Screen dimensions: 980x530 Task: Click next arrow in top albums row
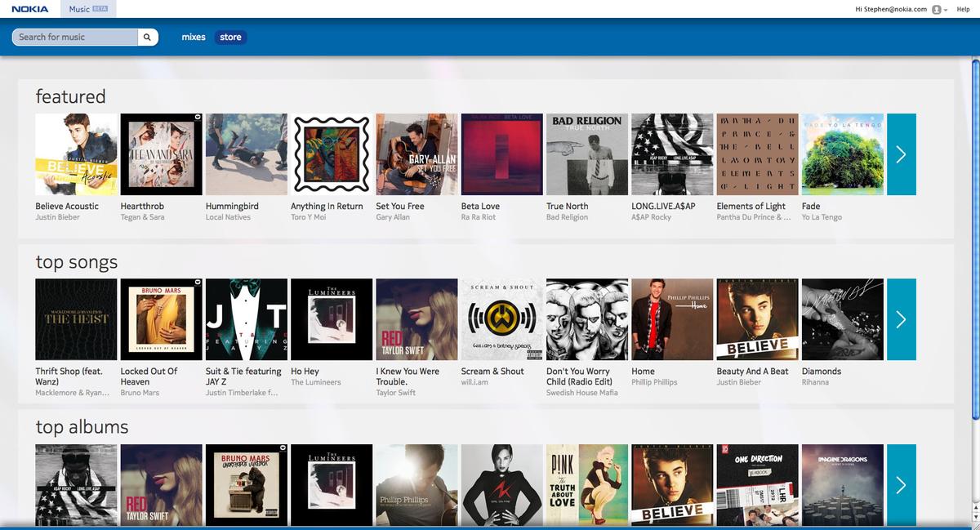coord(902,485)
